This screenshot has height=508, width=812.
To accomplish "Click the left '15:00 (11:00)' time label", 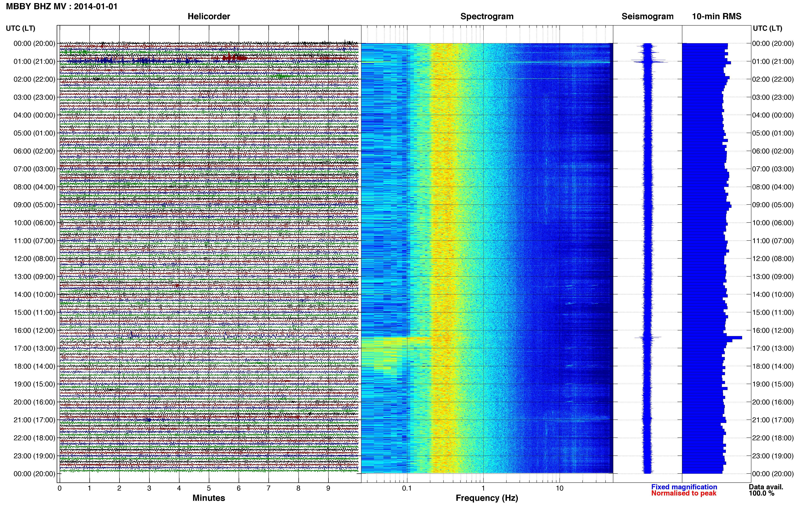I will (x=34, y=312).
